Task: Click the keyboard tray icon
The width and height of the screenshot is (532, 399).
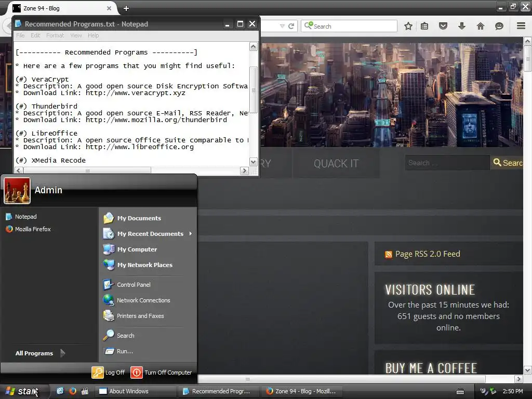Action: tap(460, 392)
